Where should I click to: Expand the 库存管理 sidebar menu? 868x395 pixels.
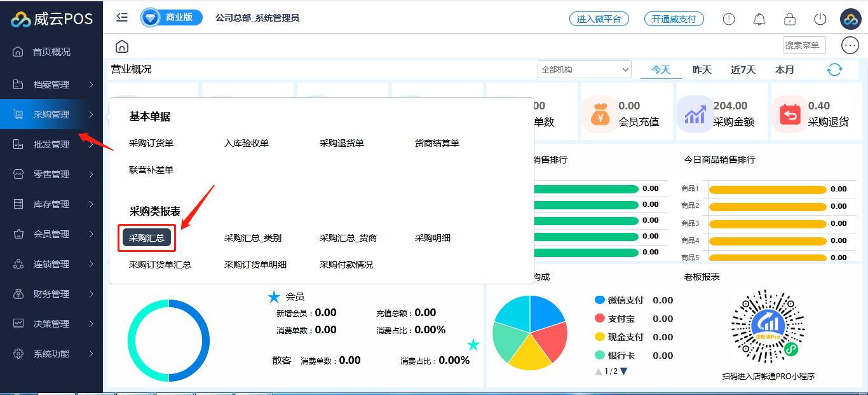pos(52,204)
